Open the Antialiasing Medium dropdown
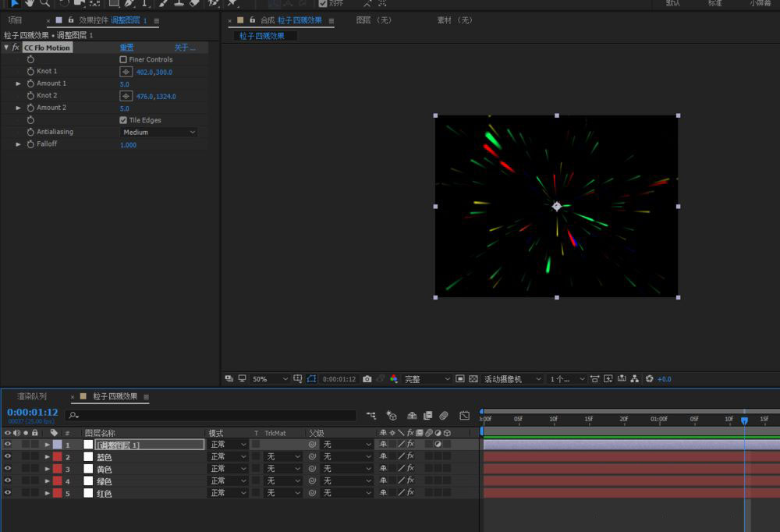This screenshot has height=532, width=780. coord(159,133)
